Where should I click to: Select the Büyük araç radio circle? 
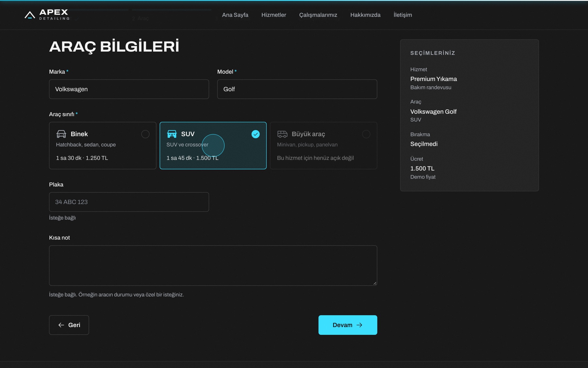(x=366, y=134)
